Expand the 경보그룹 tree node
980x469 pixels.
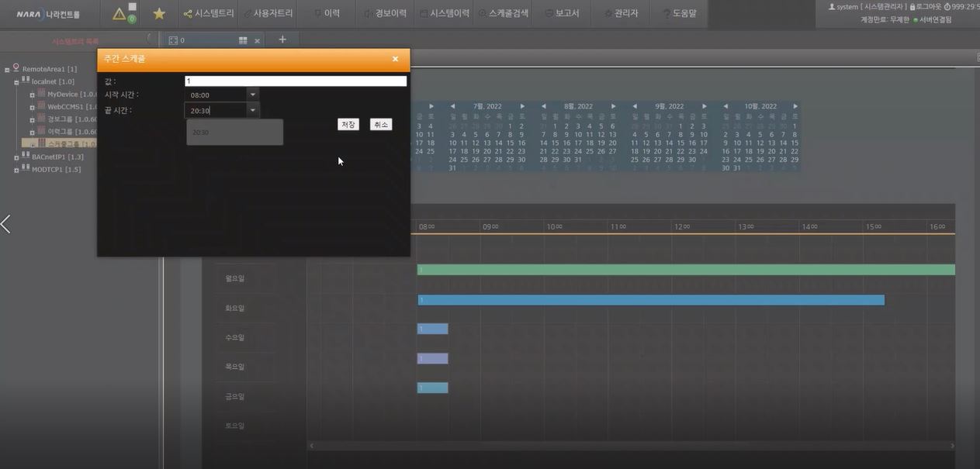33,119
